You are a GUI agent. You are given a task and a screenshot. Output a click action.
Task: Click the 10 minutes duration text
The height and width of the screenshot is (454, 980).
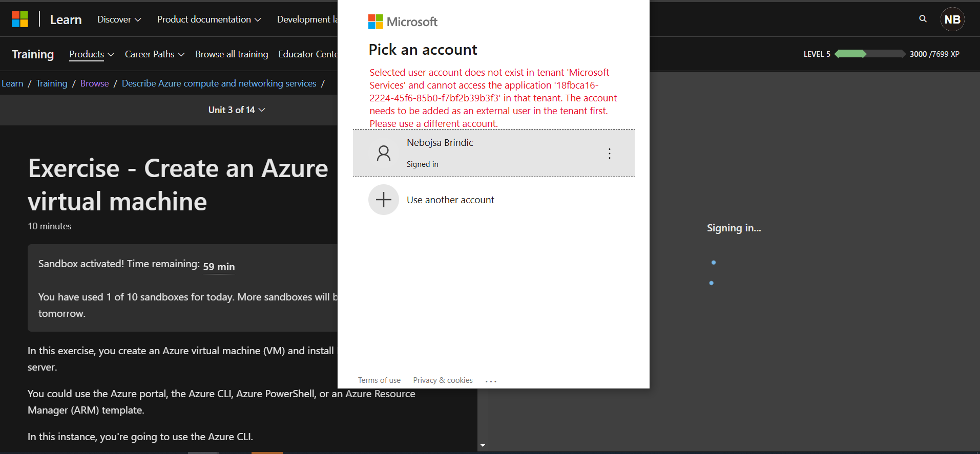click(50, 226)
